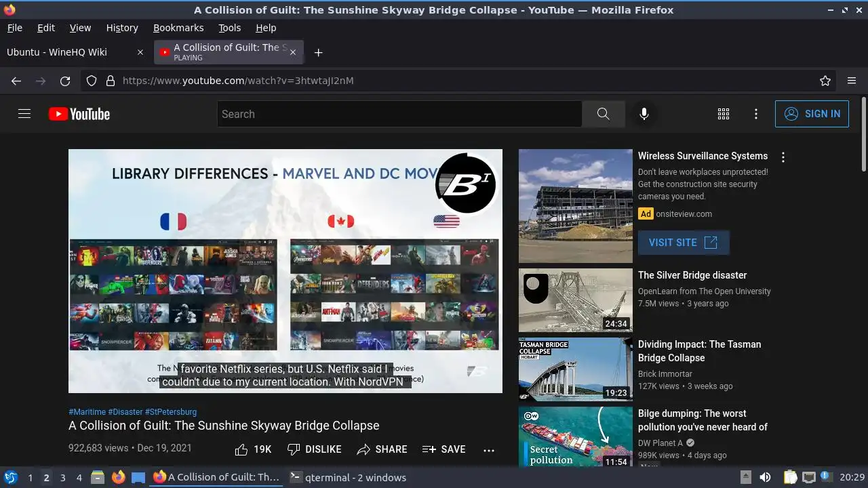Viewport: 868px width, 488px height.
Task: Click the 20:29 panel clock
Action: click(x=852, y=477)
